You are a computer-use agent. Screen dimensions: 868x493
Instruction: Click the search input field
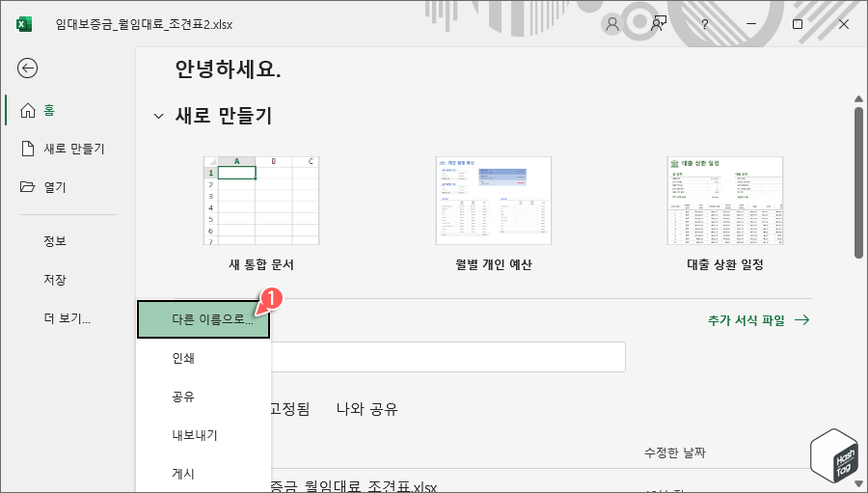[x=448, y=357]
